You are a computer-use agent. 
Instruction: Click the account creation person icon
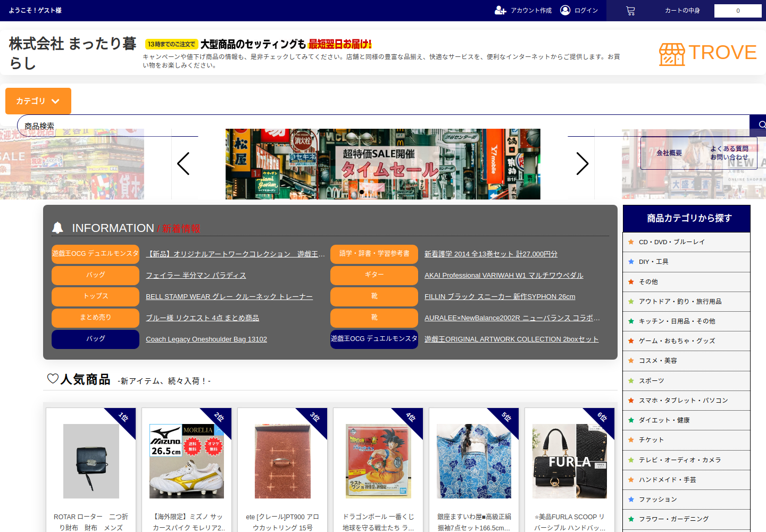(500, 10)
